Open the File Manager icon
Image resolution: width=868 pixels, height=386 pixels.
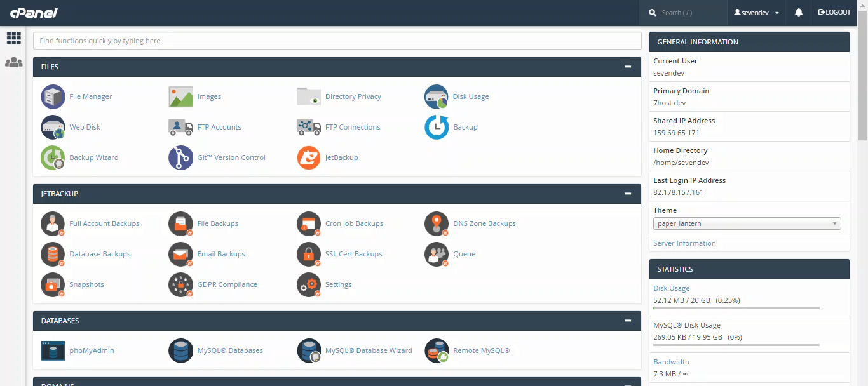(53, 96)
